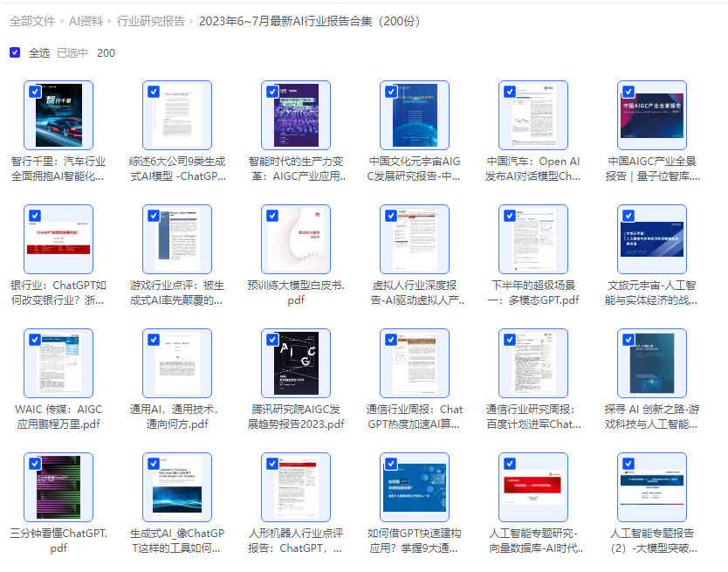Open the 综述6大公司9类生成式AI模型 thumbnail
The width and height of the screenshot is (728, 572).
click(177, 115)
